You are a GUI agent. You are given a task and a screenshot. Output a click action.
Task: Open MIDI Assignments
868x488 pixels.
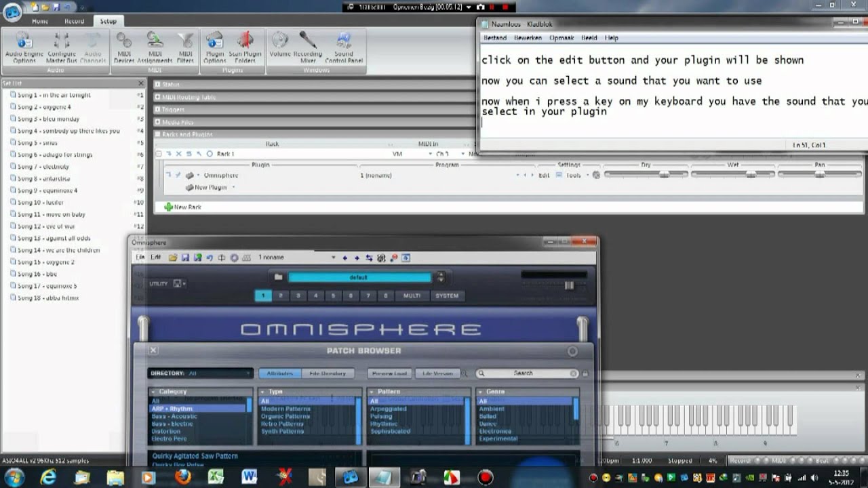point(155,47)
